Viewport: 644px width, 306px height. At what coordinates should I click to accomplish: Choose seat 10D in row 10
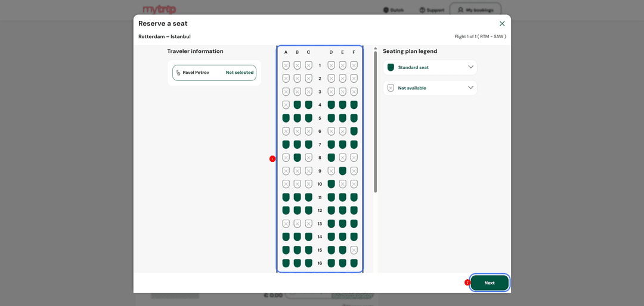pos(331,184)
